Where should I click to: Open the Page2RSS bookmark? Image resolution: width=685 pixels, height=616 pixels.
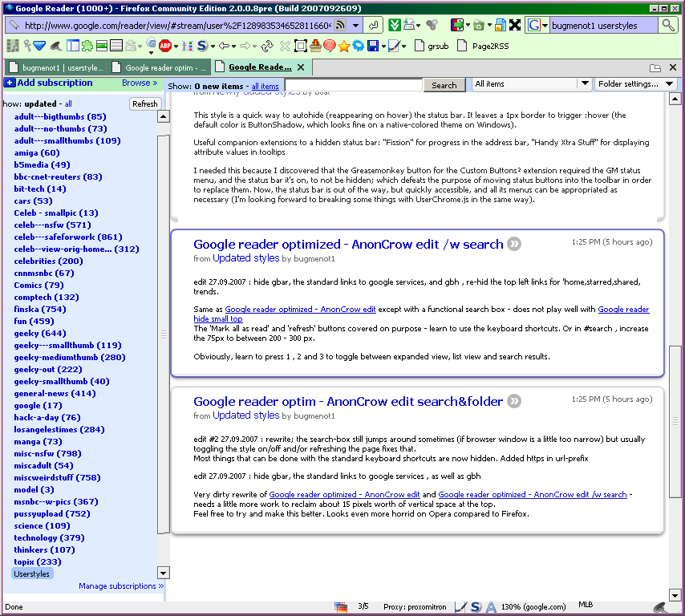[483, 46]
